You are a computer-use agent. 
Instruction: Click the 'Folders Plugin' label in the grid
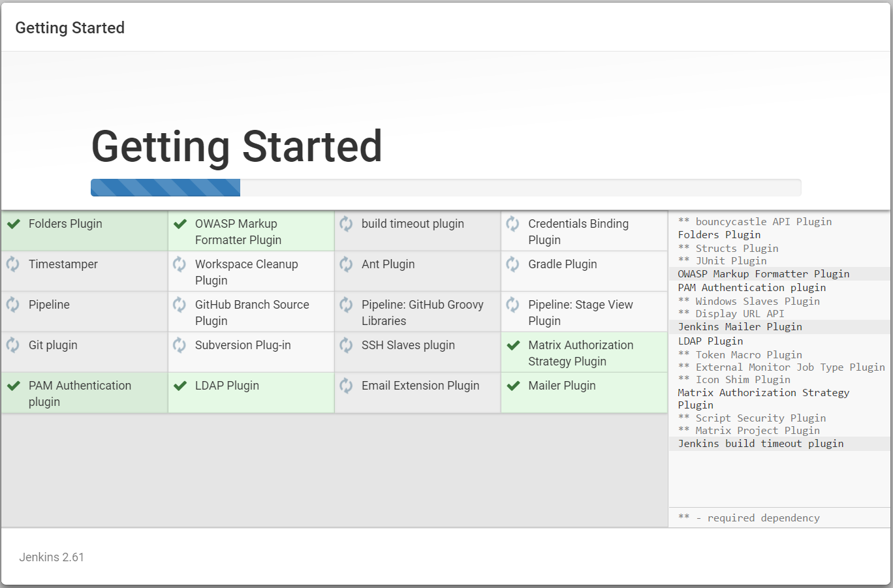tap(65, 224)
